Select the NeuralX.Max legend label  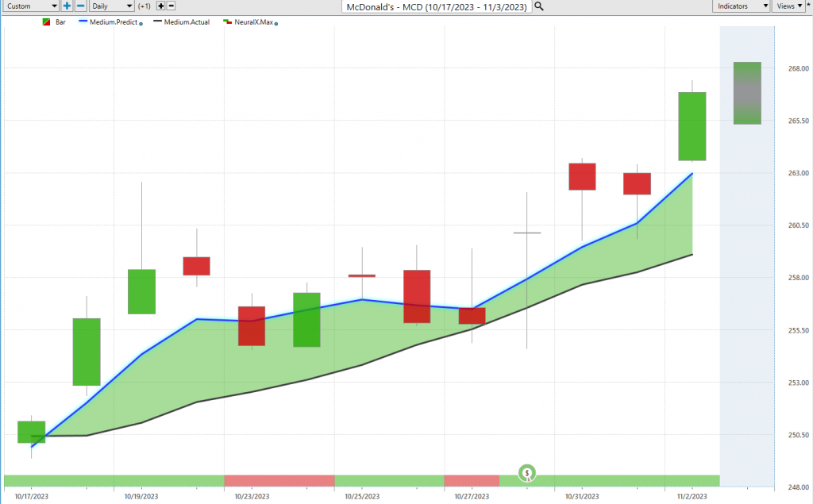pyautogui.click(x=253, y=22)
